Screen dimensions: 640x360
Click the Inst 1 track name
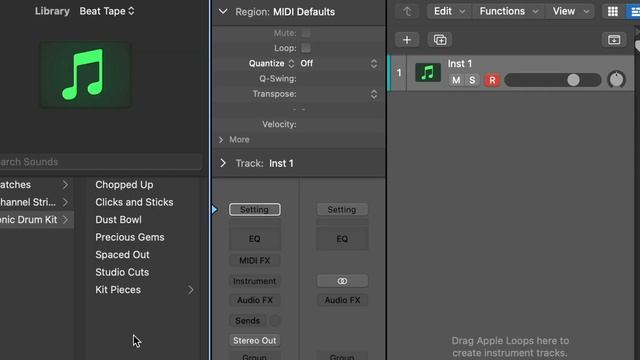460,64
